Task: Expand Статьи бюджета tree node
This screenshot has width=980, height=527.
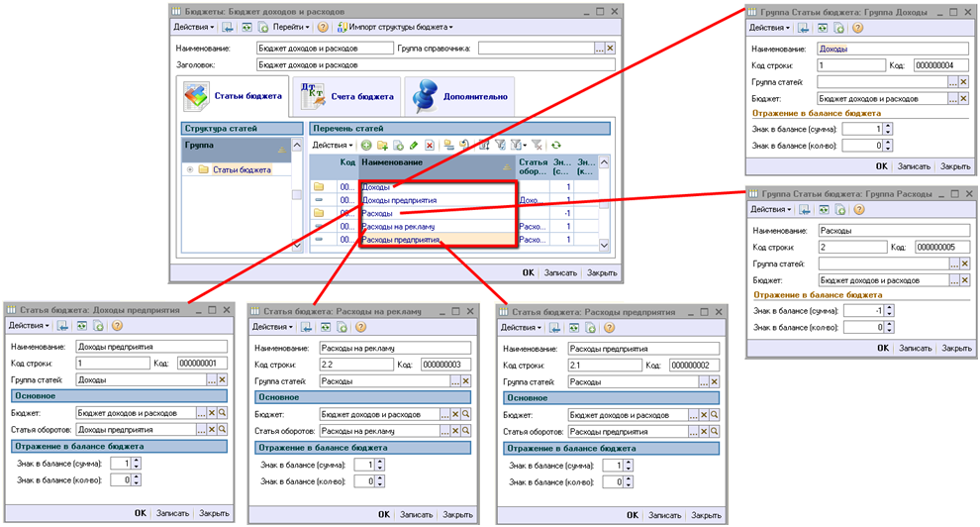Action: coord(189,169)
